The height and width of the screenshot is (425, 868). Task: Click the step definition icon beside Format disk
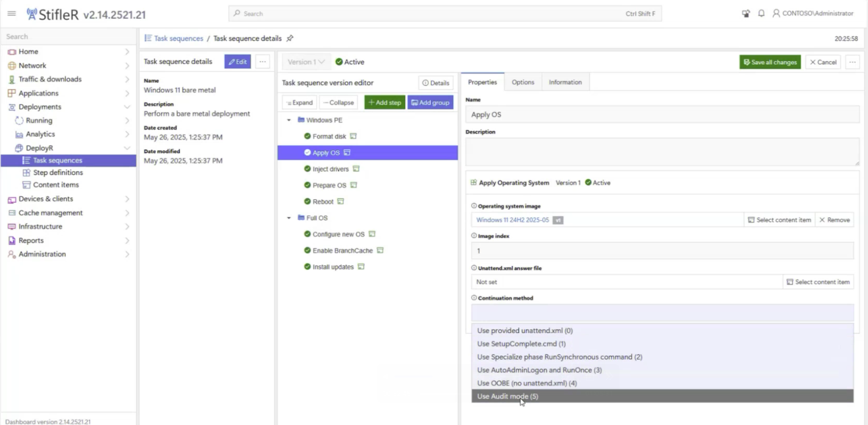point(353,136)
